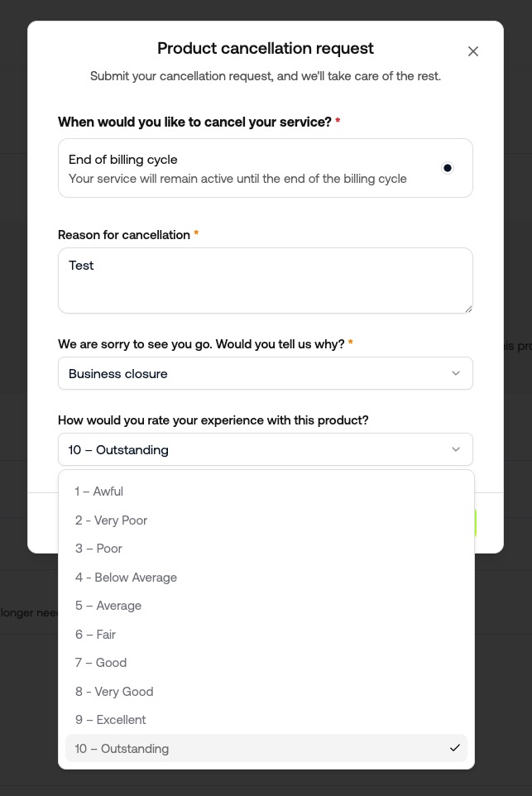The width and height of the screenshot is (532, 796).
Task: Select 5 – Average from list
Action: 108,606
